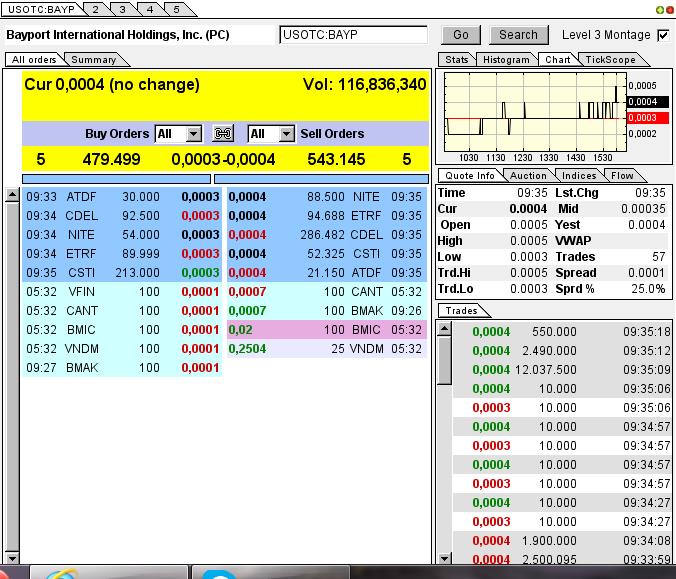Click the Skype taskbar icon

point(220,574)
